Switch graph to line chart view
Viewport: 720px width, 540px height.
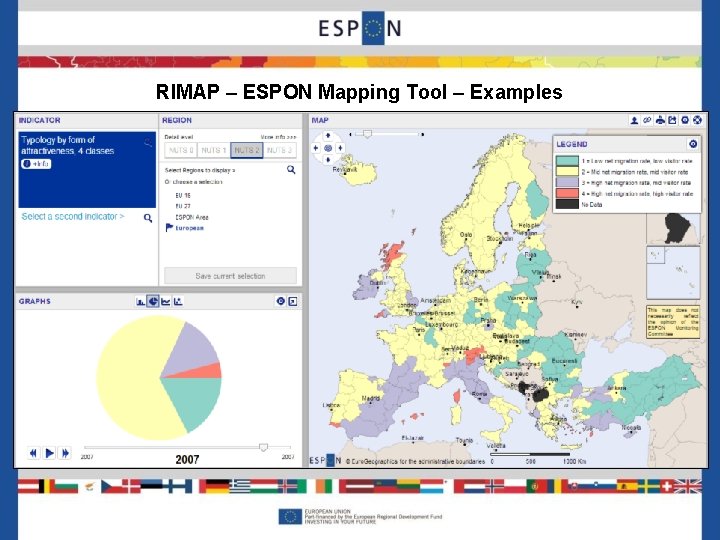(x=165, y=301)
